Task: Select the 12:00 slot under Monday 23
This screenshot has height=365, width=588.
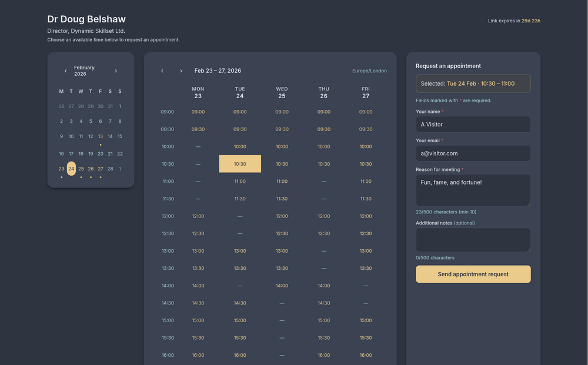Action: pos(198,216)
